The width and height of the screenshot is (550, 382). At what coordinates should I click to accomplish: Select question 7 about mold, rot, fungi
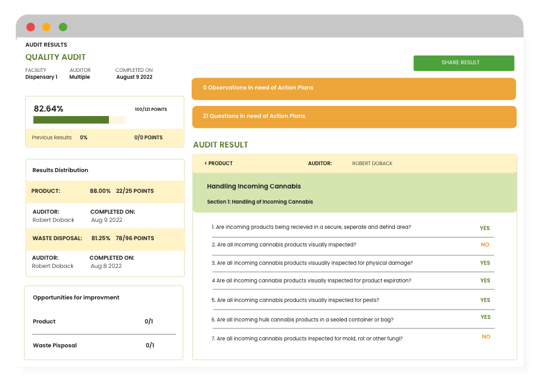click(x=307, y=339)
